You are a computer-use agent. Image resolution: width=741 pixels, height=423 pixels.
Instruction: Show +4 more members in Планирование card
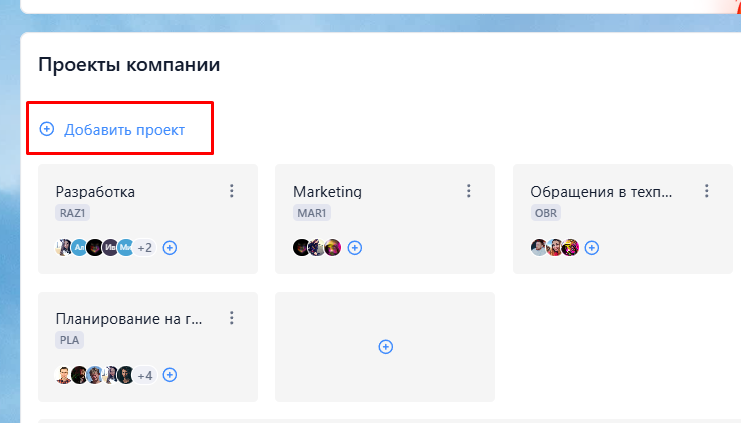(145, 375)
